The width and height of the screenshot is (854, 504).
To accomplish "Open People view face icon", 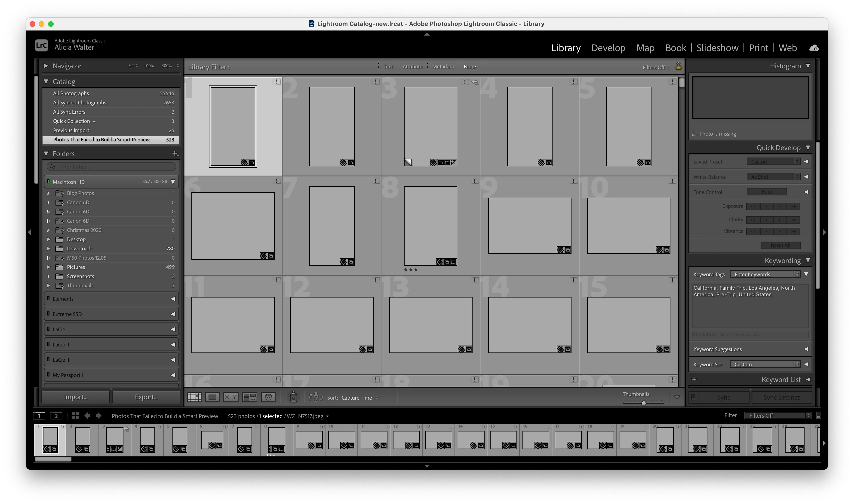I will [268, 397].
